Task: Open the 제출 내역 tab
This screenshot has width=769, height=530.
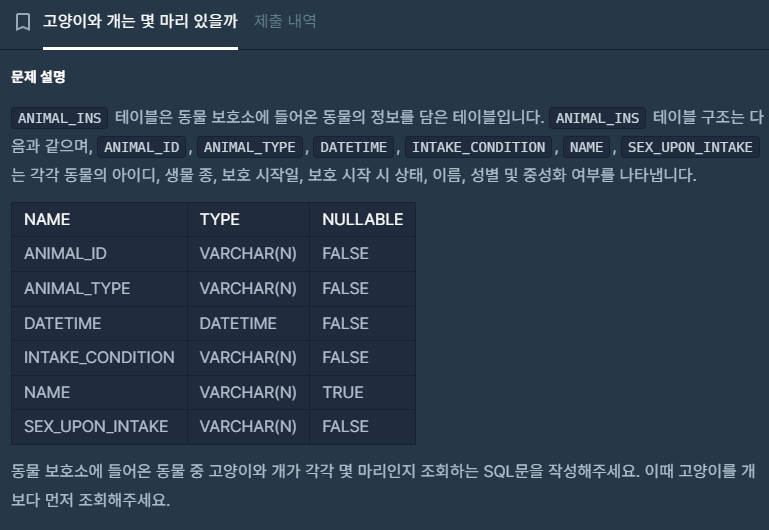Action: (285, 21)
